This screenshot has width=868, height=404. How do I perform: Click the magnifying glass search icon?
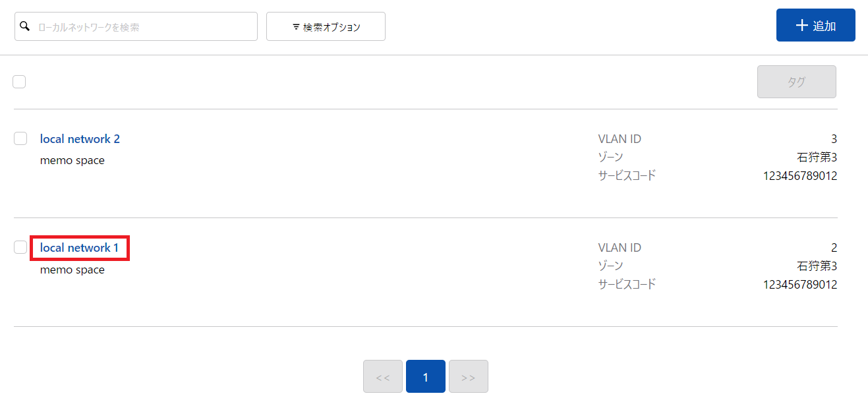coord(25,26)
